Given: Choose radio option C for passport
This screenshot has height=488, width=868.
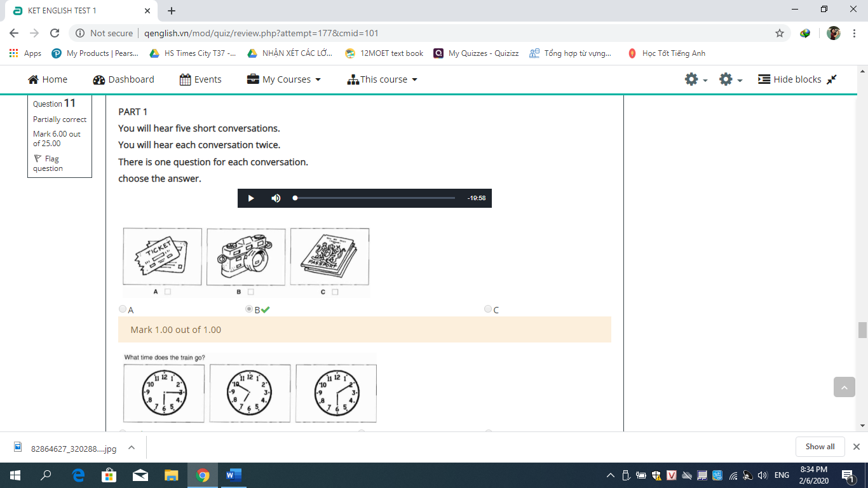Looking at the screenshot, I should 488,309.
